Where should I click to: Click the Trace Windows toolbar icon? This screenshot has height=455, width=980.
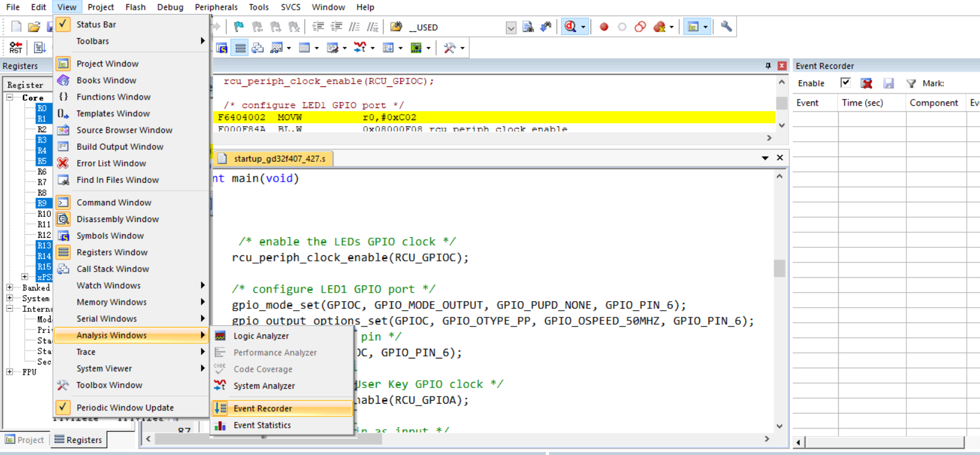[388, 48]
